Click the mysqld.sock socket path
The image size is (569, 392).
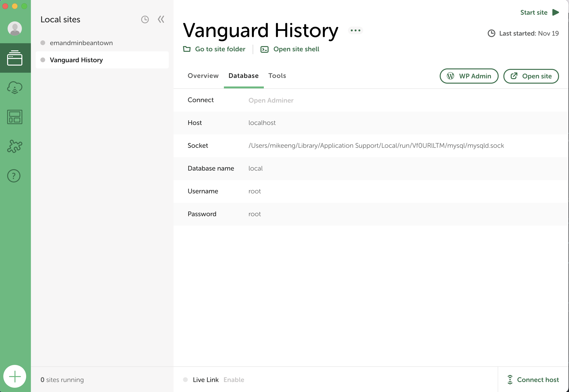pyautogui.click(x=376, y=146)
